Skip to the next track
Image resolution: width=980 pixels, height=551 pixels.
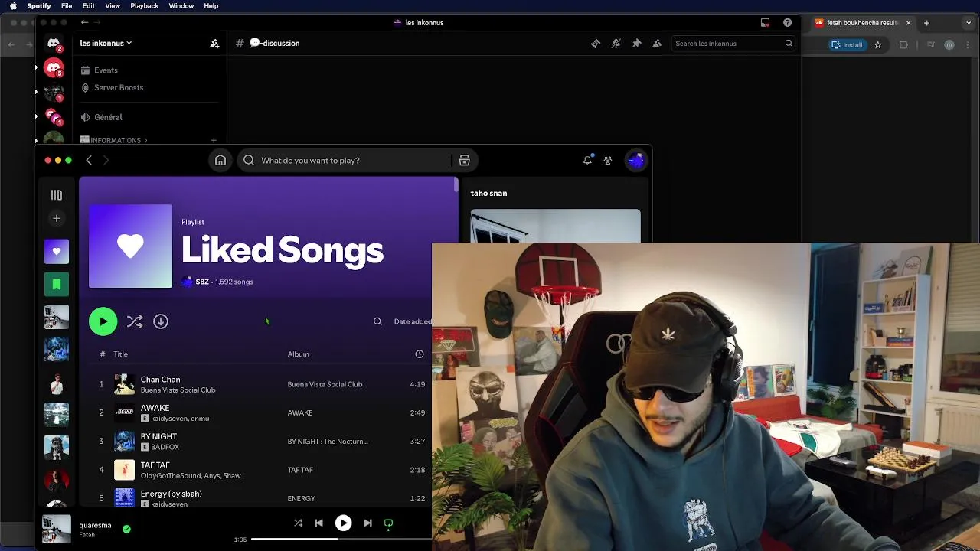(x=367, y=523)
